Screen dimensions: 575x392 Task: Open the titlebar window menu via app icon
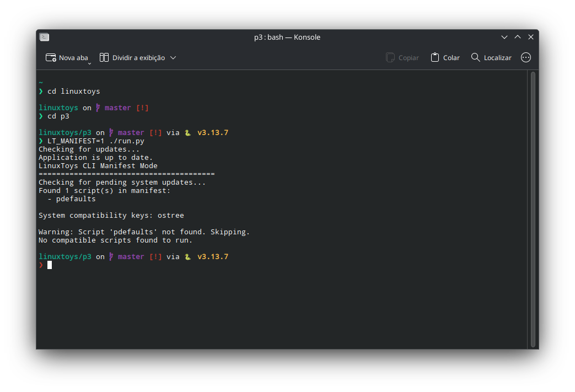[x=44, y=37]
